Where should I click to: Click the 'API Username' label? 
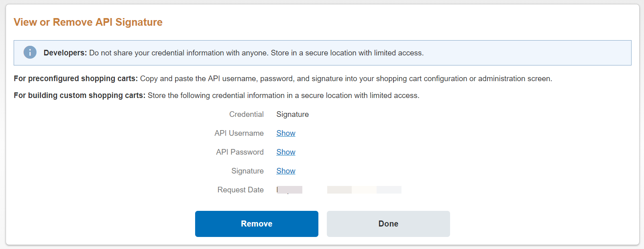[x=239, y=133]
